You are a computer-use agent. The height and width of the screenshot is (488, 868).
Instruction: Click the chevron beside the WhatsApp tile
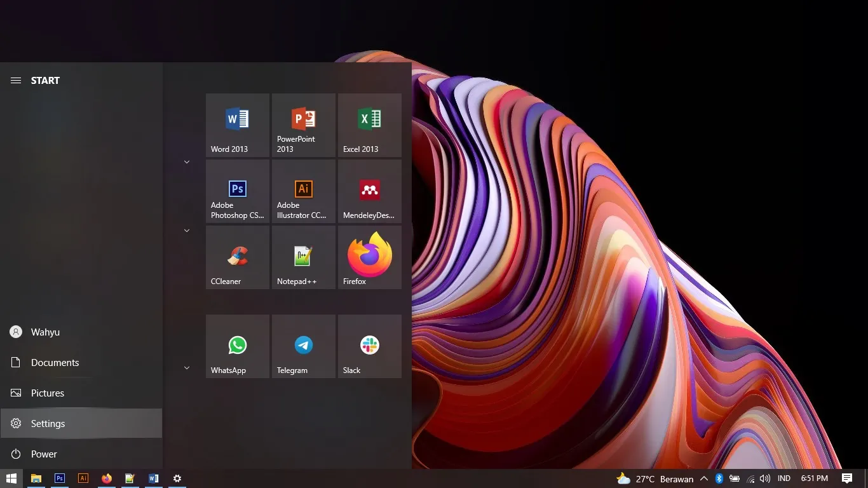click(x=187, y=368)
